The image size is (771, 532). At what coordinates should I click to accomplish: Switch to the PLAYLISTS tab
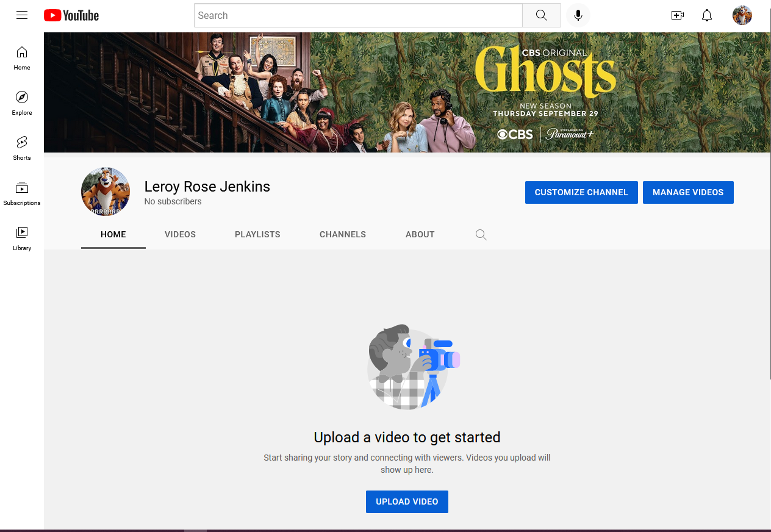click(x=257, y=234)
